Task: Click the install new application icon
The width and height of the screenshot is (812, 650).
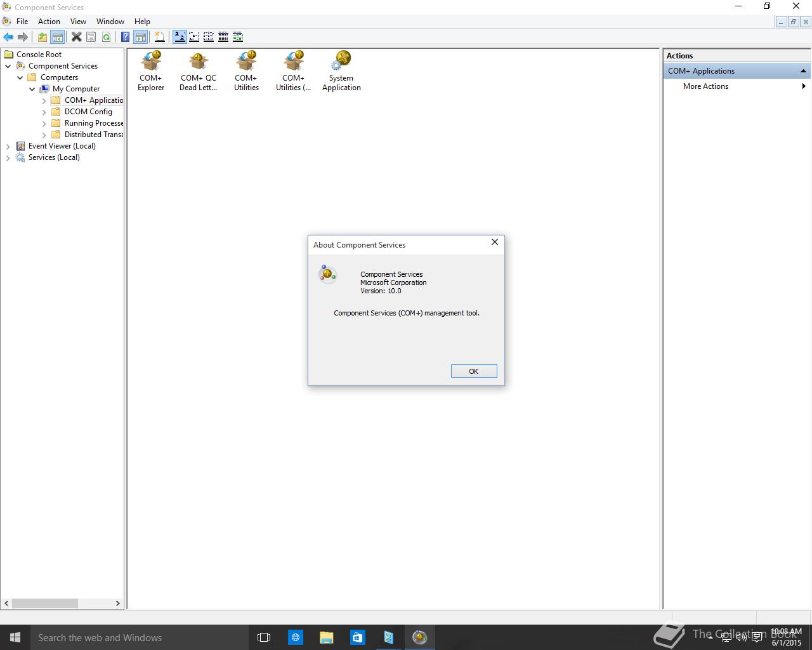Action: click(x=160, y=37)
